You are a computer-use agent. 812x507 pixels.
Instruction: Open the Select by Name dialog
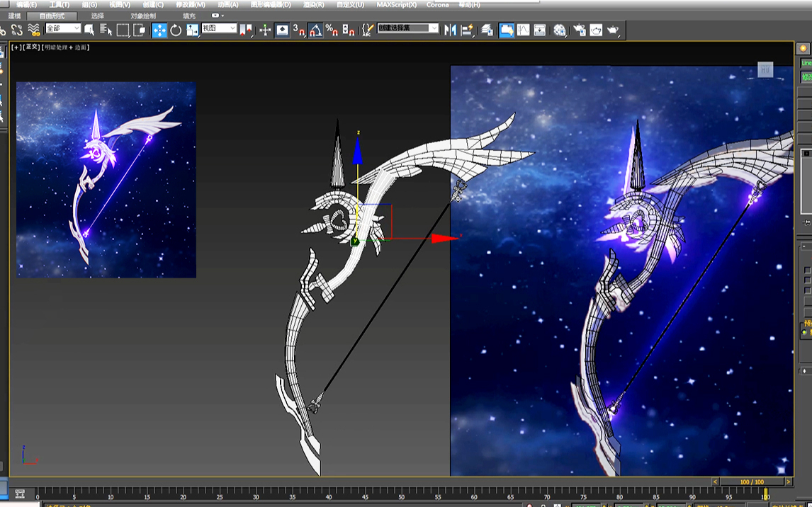click(x=106, y=30)
